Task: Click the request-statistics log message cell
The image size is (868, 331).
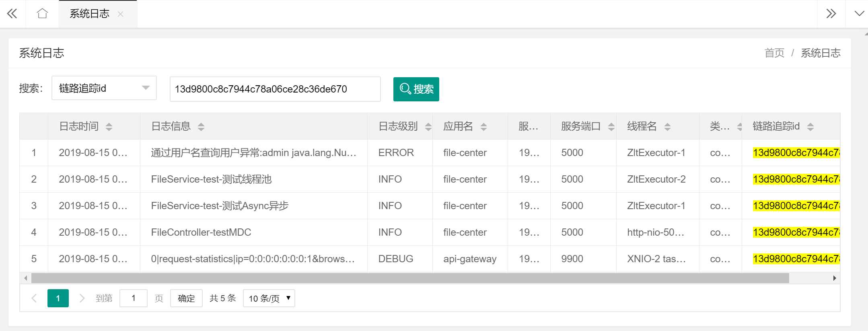Action: click(254, 259)
